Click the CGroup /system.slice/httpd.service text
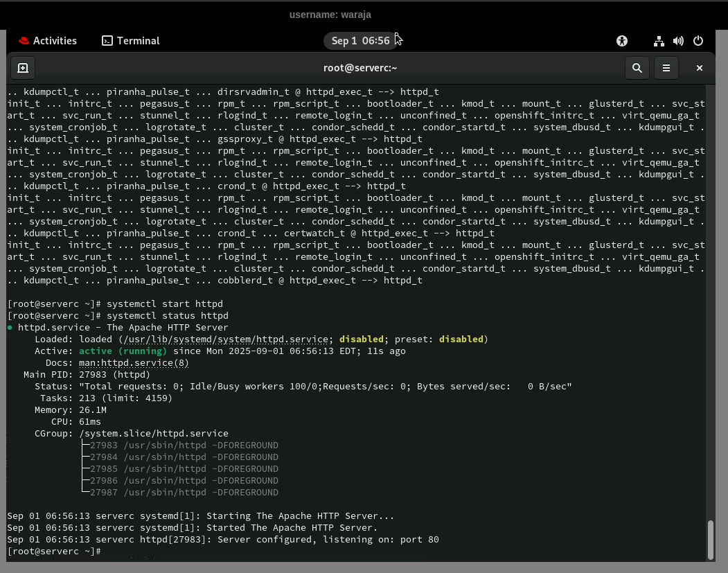The height and width of the screenshot is (573, 728). [x=132, y=434]
